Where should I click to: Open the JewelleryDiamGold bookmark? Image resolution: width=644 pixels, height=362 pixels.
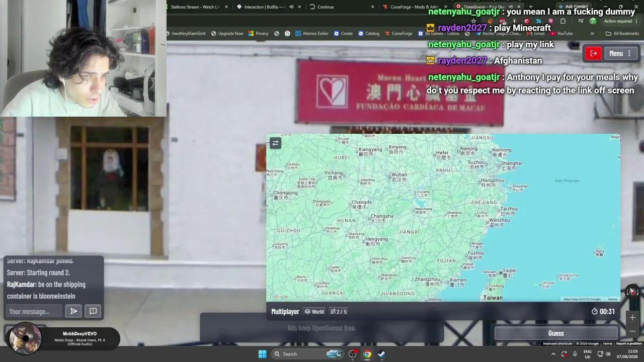point(185,34)
